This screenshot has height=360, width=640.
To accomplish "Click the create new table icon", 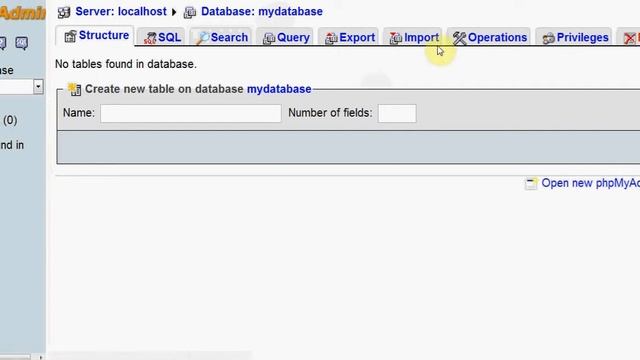I will [x=74, y=89].
